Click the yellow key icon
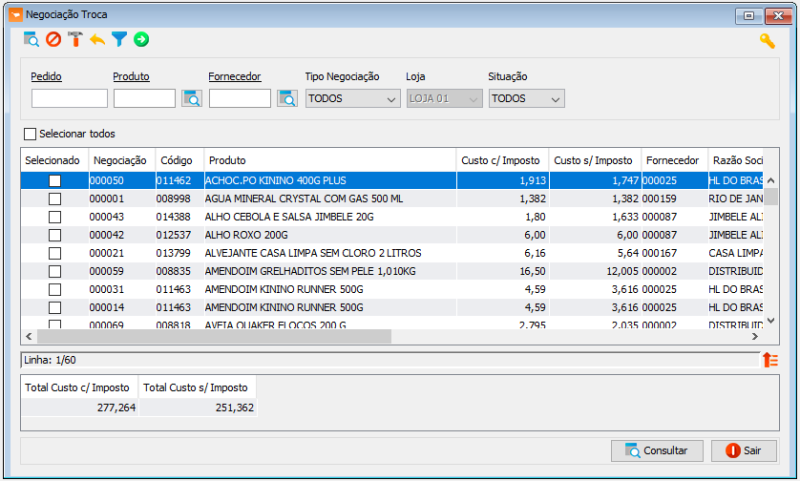 767,41
